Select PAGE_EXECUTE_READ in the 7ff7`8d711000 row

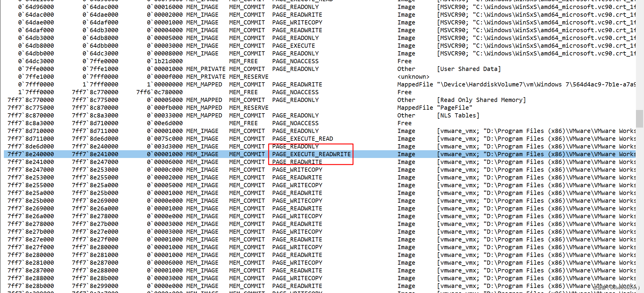302,139
